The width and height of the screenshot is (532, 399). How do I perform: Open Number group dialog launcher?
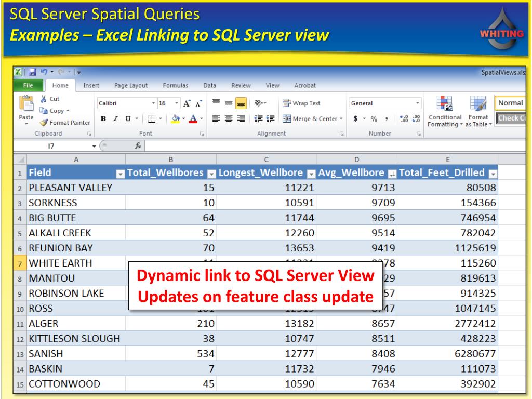[x=419, y=134]
